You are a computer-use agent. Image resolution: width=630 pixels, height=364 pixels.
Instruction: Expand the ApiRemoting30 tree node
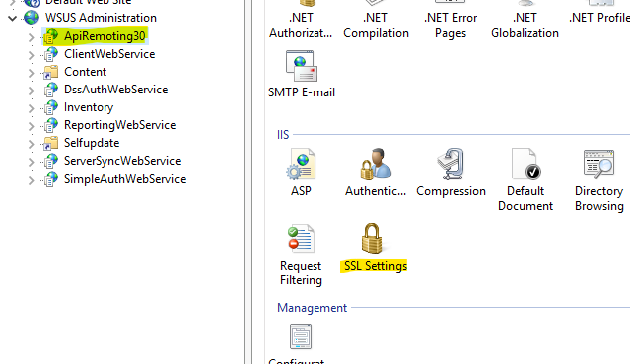click(x=31, y=37)
